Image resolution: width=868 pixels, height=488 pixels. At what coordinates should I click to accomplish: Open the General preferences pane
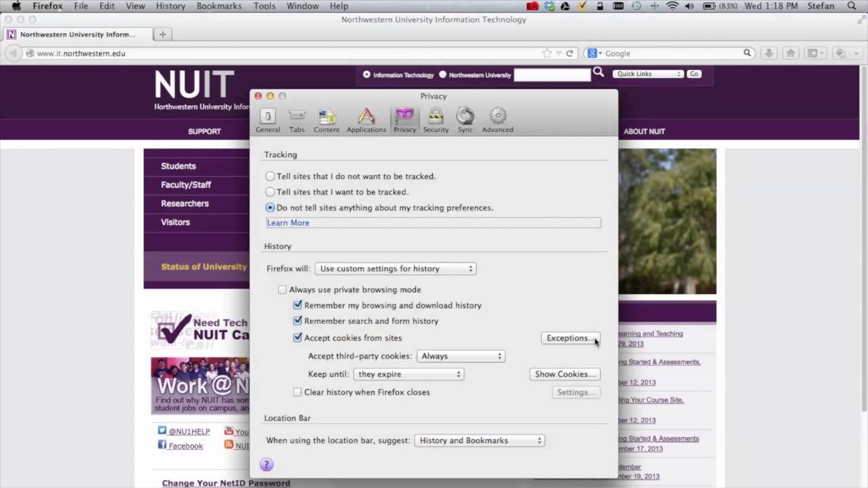(267, 119)
